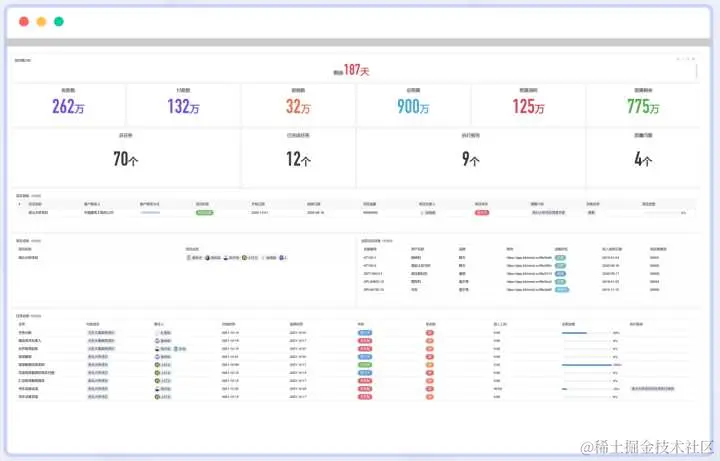Select the red 125万 figure

(529, 107)
